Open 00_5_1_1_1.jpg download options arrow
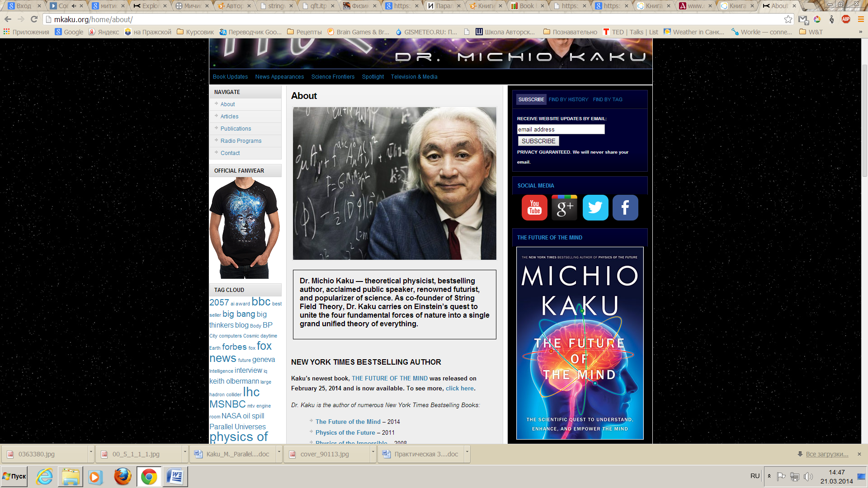Screen dimensions: 868x488 click(x=184, y=454)
